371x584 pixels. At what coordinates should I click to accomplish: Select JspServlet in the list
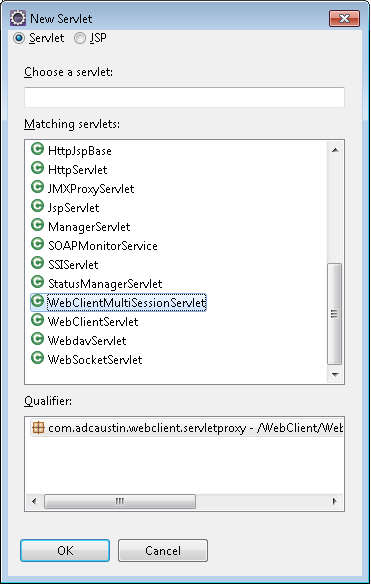click(x=74, y=208)
